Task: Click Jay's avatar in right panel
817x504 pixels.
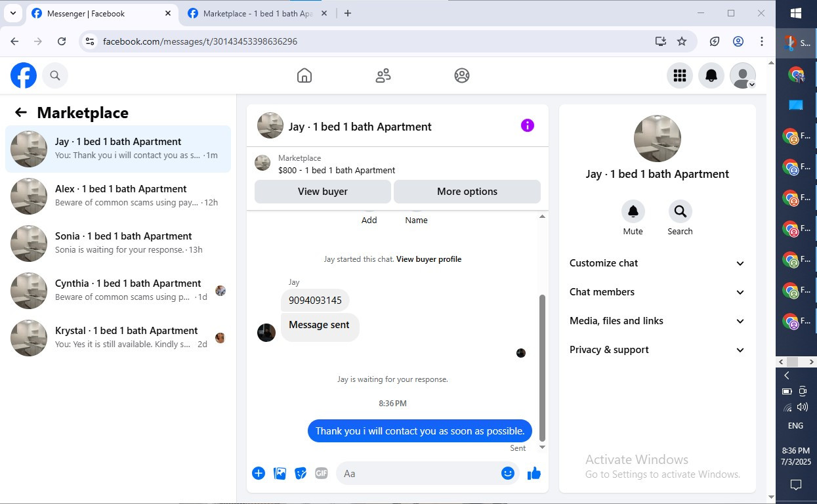Action: [657, 138]
